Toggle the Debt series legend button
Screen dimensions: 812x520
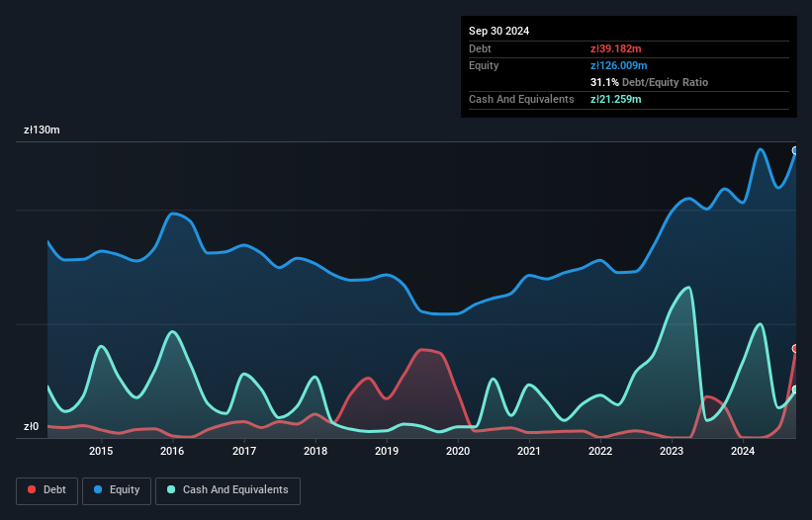coord(47,490)
